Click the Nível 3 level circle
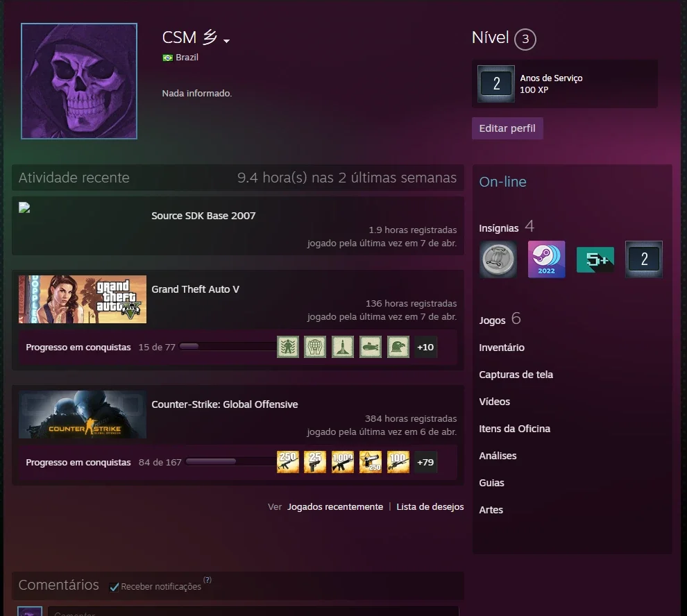 (x=525, y=39)
